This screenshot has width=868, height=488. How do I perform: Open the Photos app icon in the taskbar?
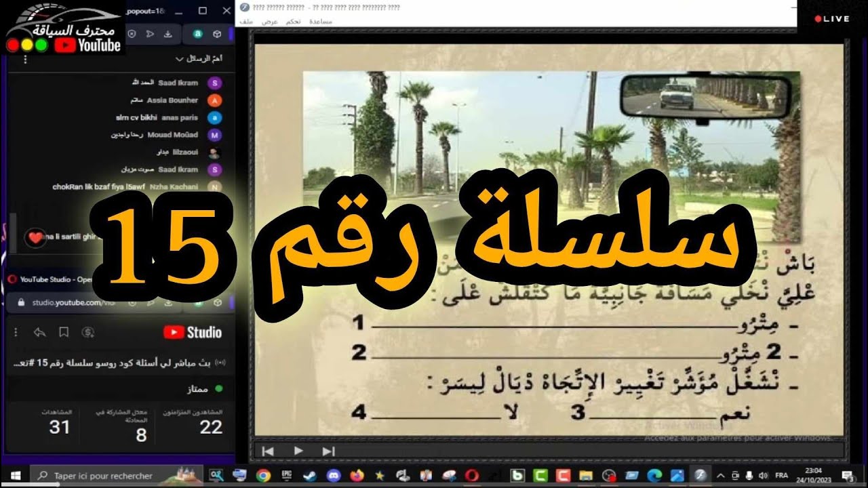coord(677,476)
